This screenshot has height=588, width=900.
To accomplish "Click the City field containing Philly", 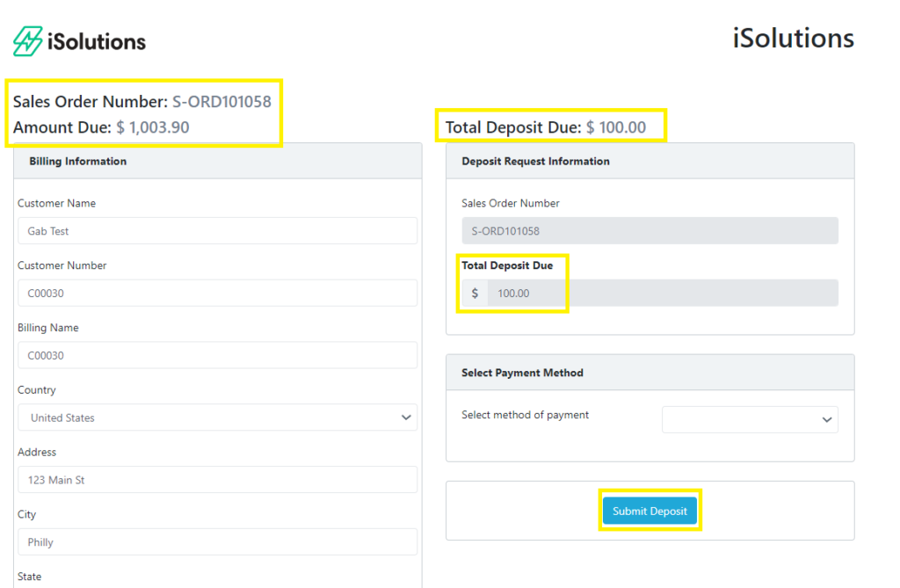I will (217, 542).
